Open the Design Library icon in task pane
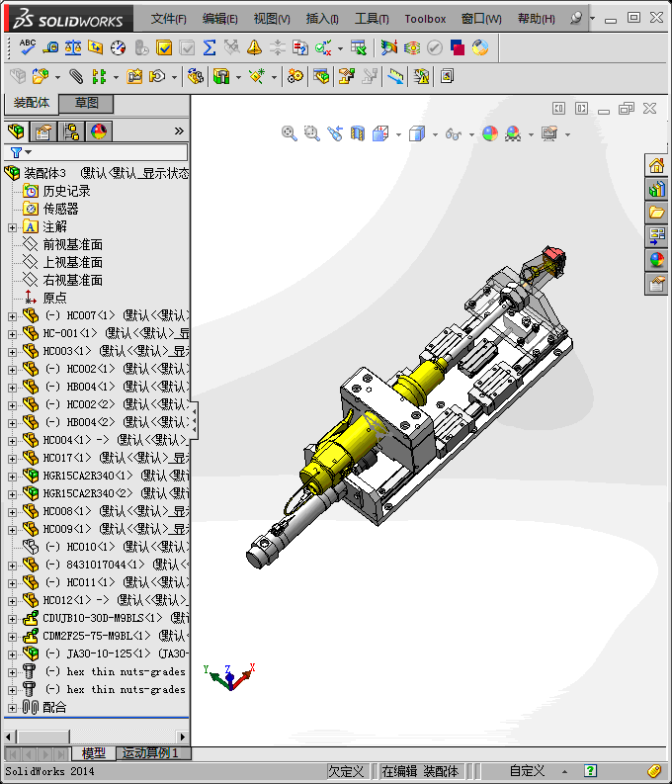Screen dimensions: 672x784 point(656,189)
